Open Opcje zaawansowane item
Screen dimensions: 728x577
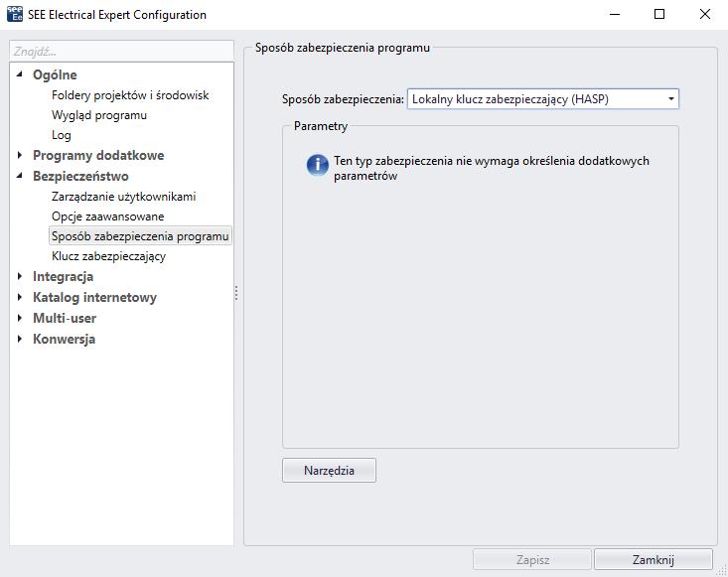tap(107, 216)
